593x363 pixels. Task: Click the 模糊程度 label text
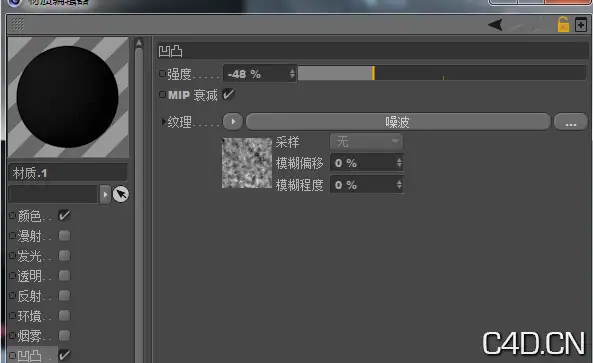tap(300, 185)
